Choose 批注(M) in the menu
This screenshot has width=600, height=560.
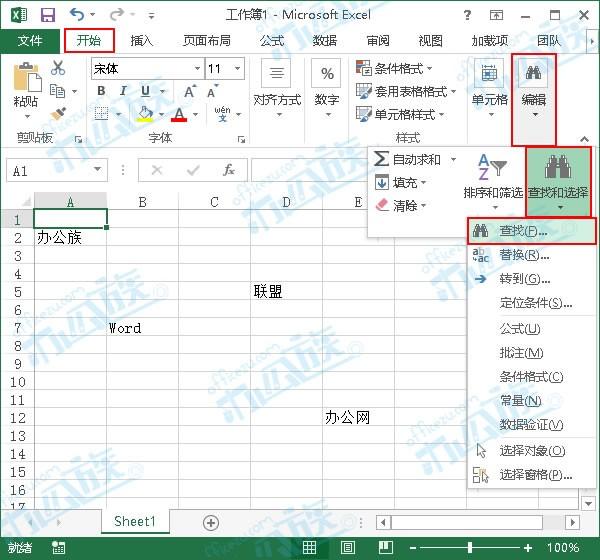[x=532, y=353]
